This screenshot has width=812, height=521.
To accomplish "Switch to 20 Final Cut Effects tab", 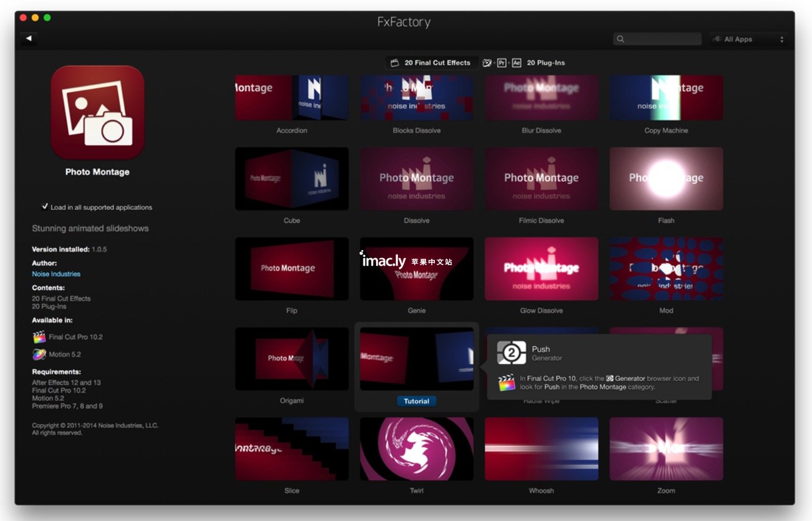I will (x=432, y=63).
